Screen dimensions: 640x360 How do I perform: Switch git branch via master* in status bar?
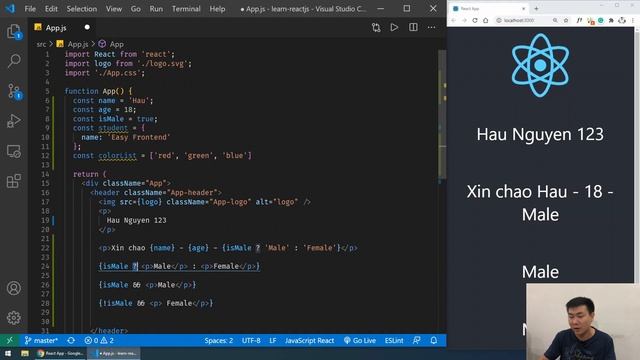coord(41,340)
